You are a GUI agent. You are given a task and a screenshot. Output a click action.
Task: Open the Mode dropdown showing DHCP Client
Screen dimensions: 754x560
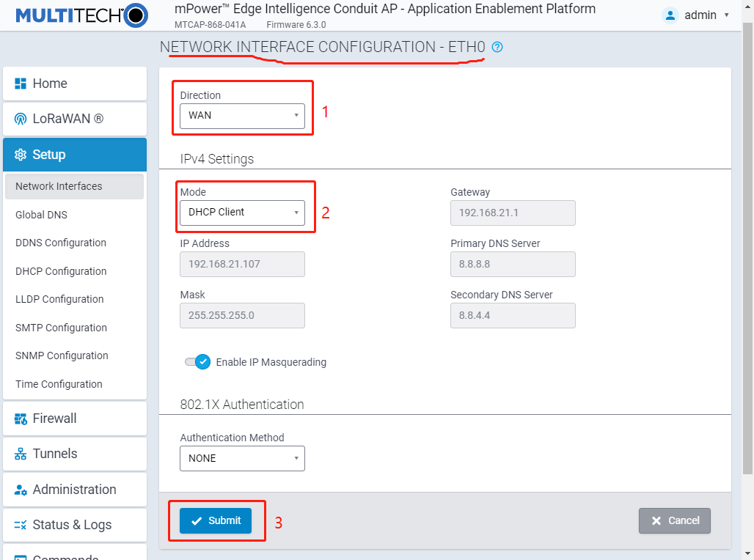click(x=242, y=213)
